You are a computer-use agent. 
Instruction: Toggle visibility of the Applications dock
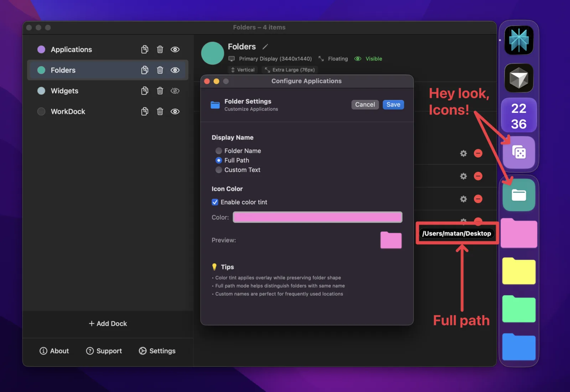pyautogui.click(x=175, y=50)
